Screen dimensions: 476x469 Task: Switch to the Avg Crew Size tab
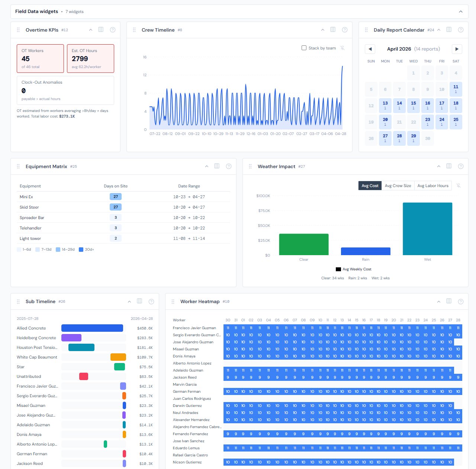tap(398, 186)
